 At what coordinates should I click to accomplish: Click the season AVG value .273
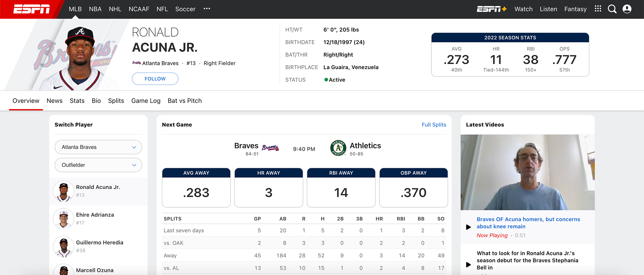457,60
